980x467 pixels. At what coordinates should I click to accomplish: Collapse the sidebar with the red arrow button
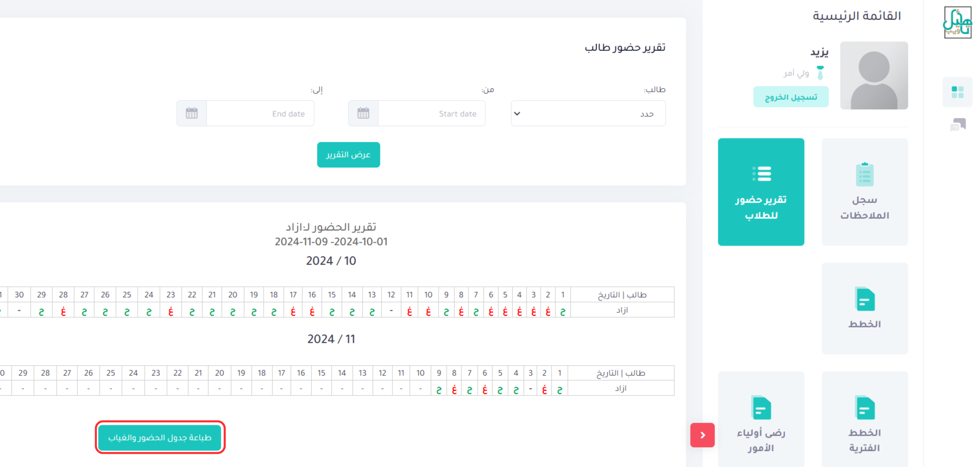[x=702, y=435]
